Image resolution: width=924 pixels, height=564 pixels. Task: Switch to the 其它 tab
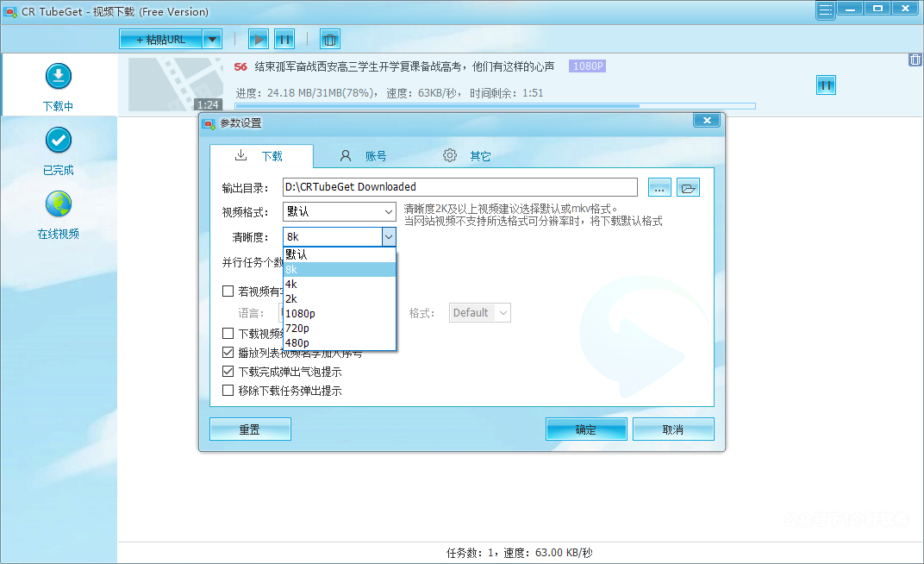tap(466, 156)
